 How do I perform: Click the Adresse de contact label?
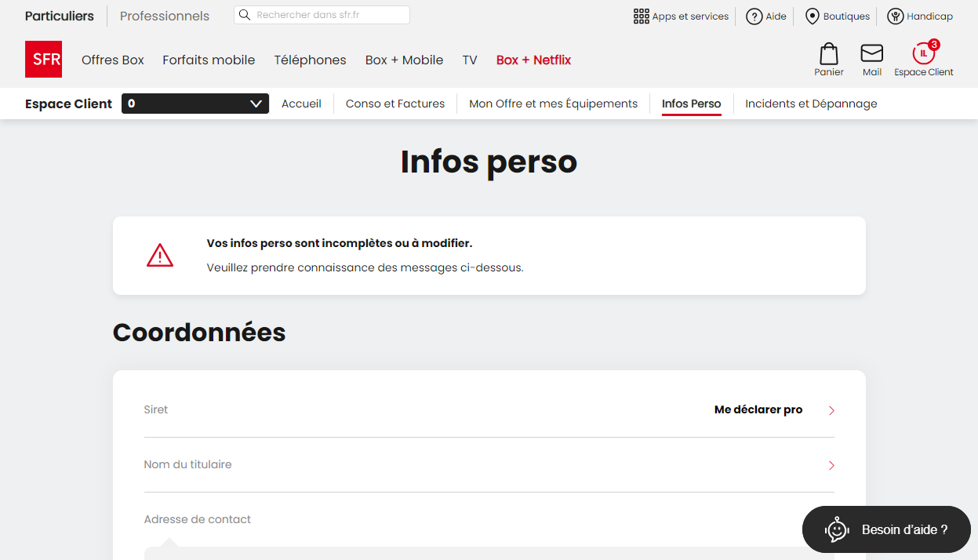tap(198, 519)
